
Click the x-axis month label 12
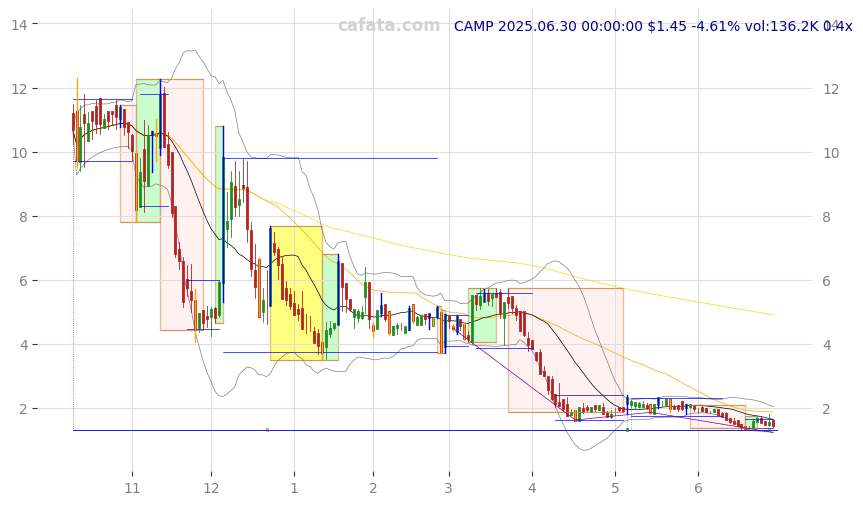[x=211, y=488]
